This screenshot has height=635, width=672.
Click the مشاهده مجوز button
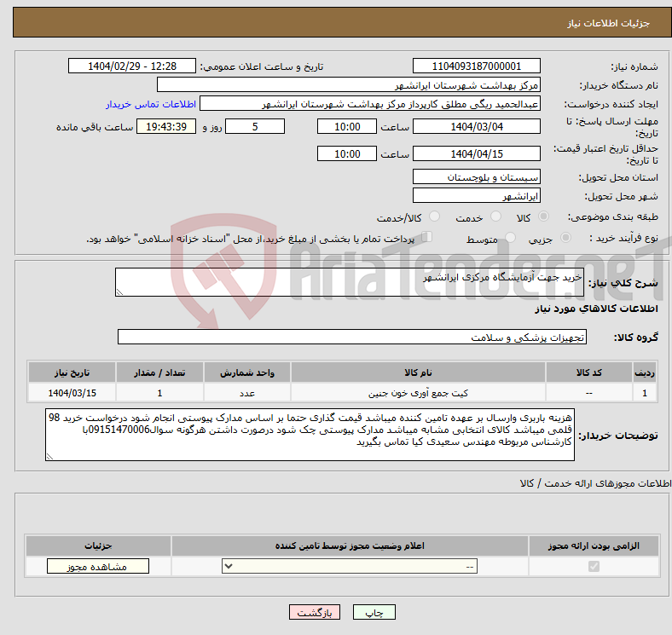click(98, 567)
